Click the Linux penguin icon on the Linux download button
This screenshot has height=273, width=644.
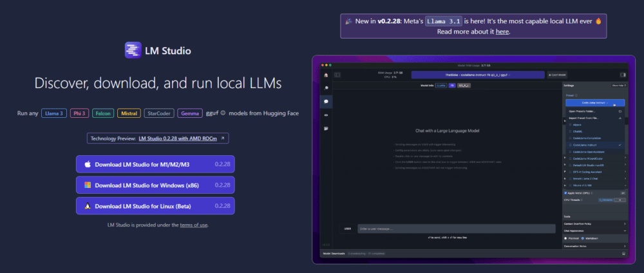click(88, 206)
